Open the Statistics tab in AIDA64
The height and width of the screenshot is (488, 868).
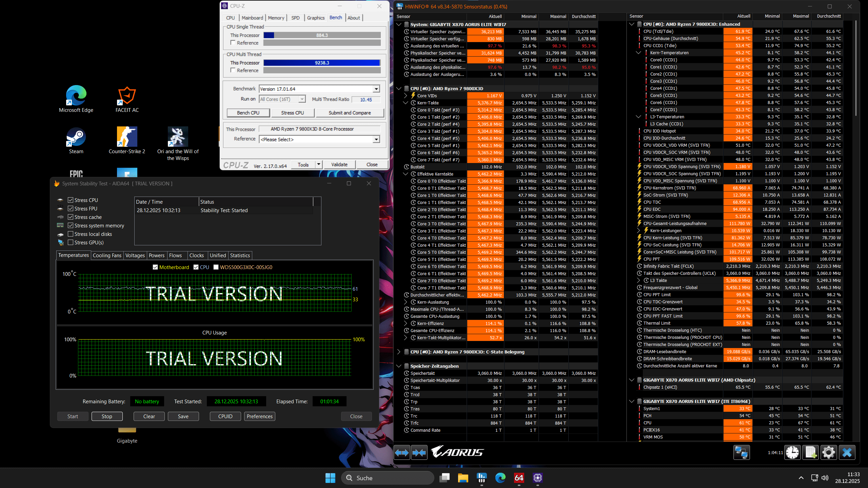(240, 255)
